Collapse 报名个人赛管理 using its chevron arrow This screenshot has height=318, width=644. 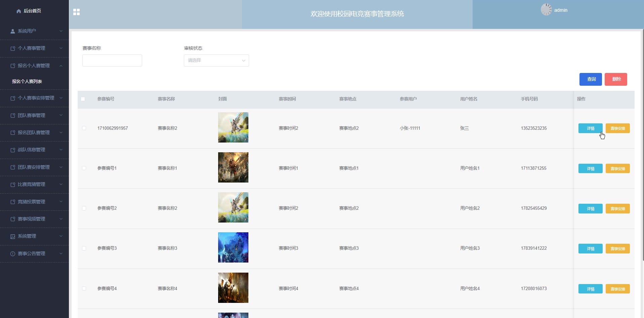[61, 66]
